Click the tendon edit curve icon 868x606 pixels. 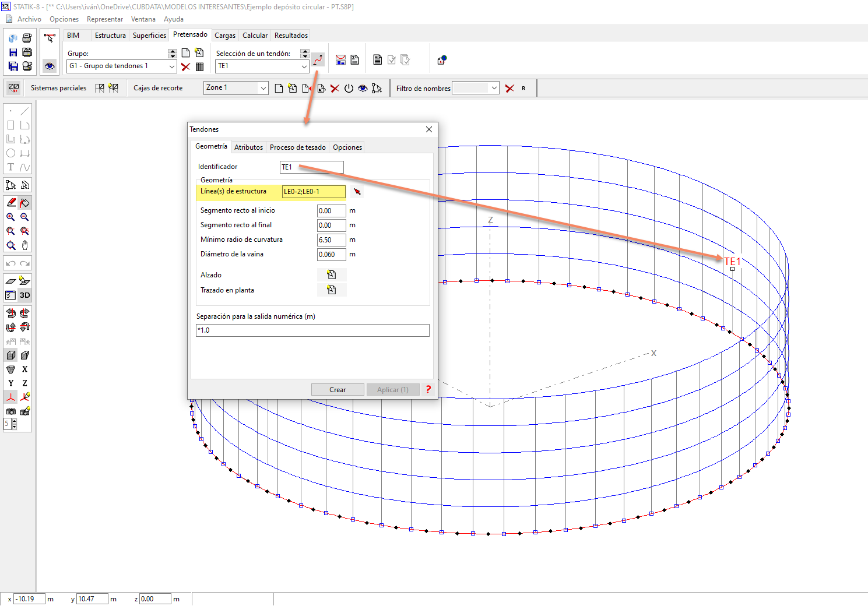click(x=318, y=59)
